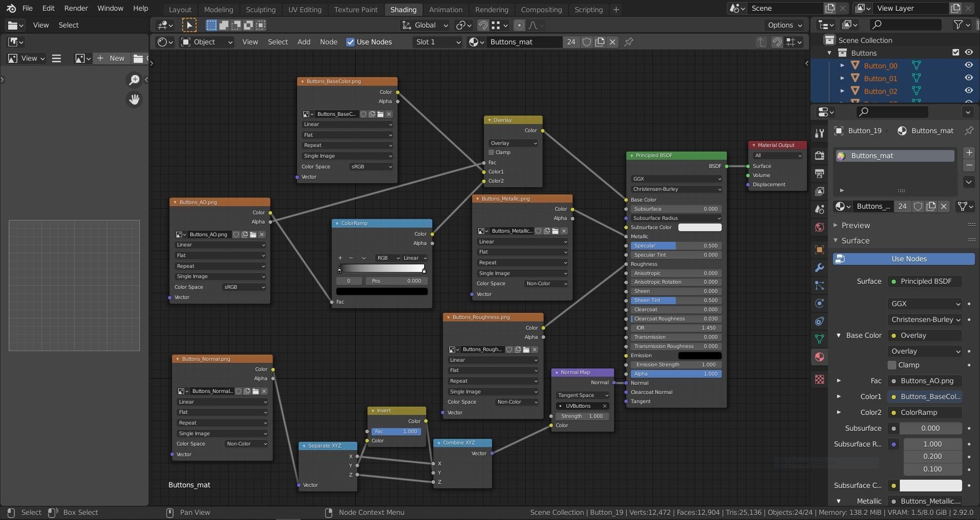This screenshot has width=980, height=520.
Task: Pin the properties editor context
Action: [969, 131]
